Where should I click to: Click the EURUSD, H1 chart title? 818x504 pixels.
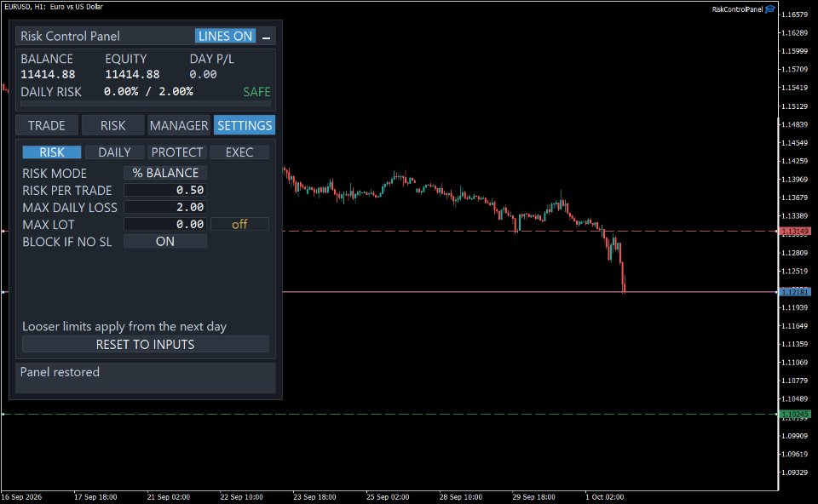point(54,7)
